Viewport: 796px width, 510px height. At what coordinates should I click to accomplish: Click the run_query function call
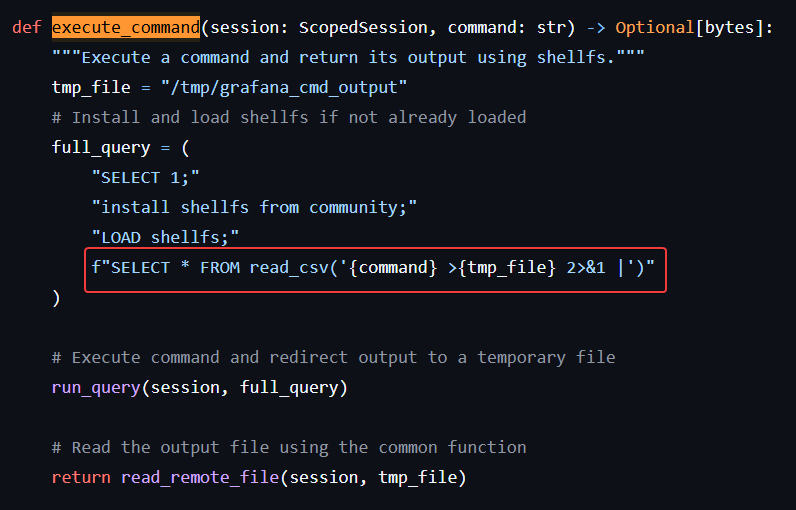200,388
